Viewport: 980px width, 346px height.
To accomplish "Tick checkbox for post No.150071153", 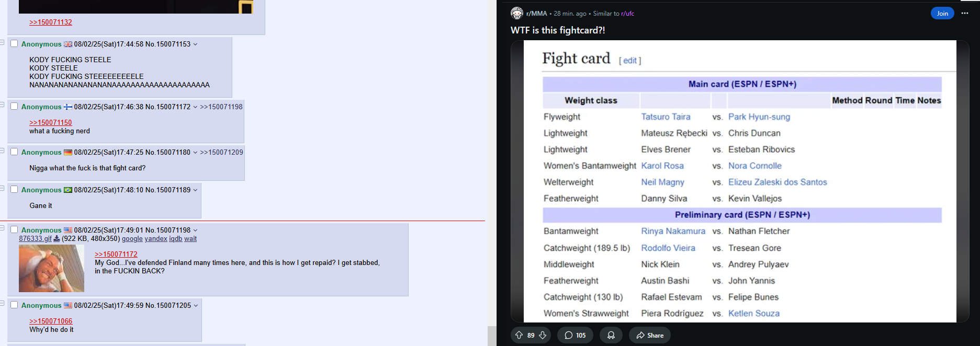I will tap(14, 44).
